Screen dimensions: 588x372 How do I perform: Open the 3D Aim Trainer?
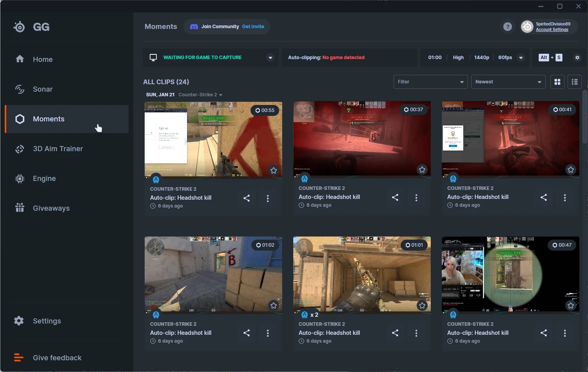point(67,149)
